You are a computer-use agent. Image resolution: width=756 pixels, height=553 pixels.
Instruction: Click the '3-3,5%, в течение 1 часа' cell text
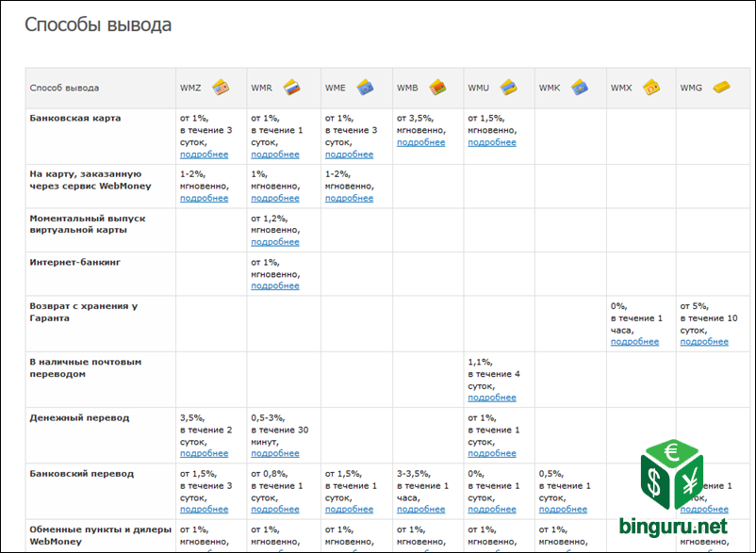point(423,486)
